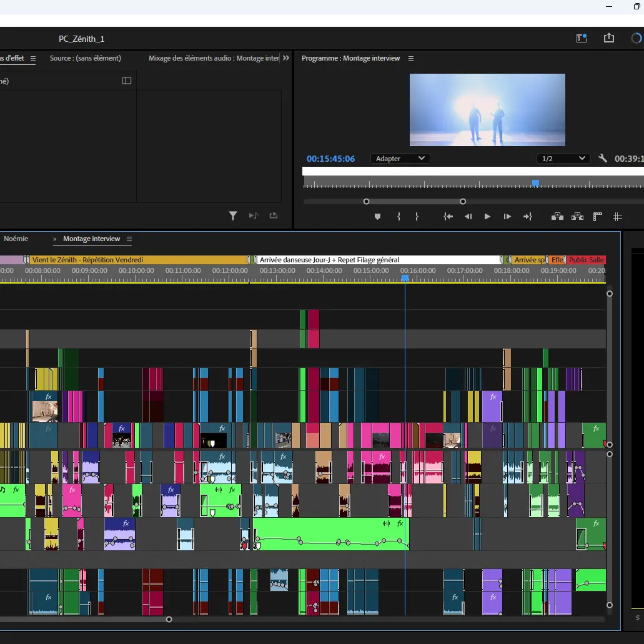This screenshot has height=644, width=644.
Task: Export the current frame
Action: click(598, 217)
